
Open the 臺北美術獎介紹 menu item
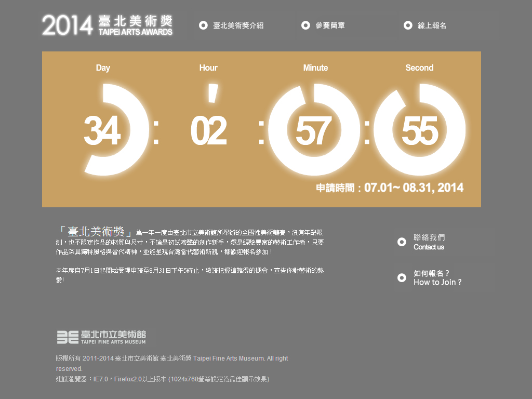(x=238, y=25)
